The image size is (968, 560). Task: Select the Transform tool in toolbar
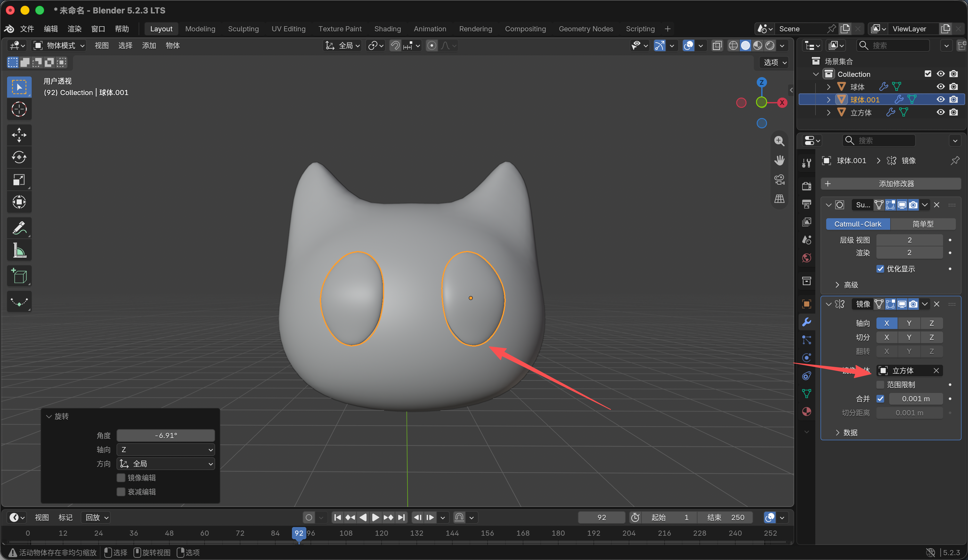(x=19, y=202)
